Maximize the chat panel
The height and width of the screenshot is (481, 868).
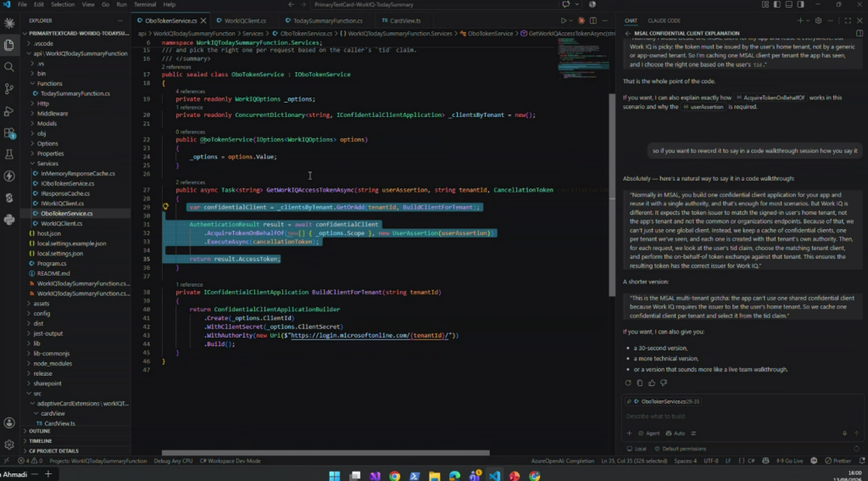848,20
